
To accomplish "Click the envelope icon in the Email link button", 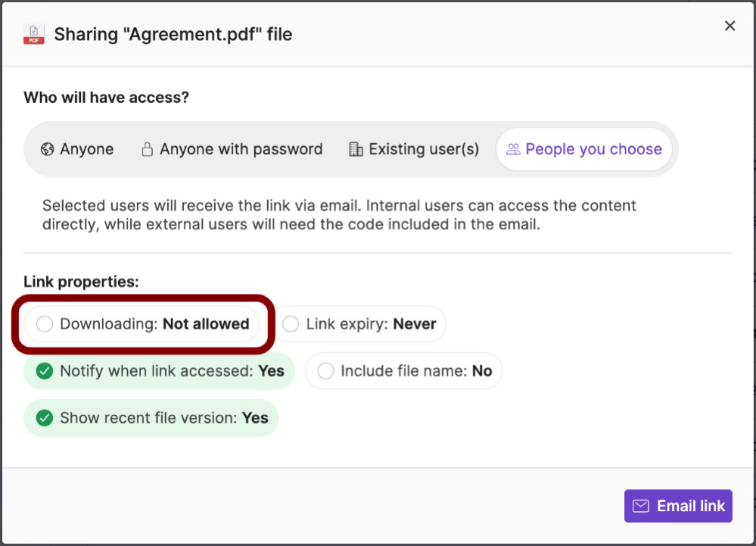I will point(641,506).
